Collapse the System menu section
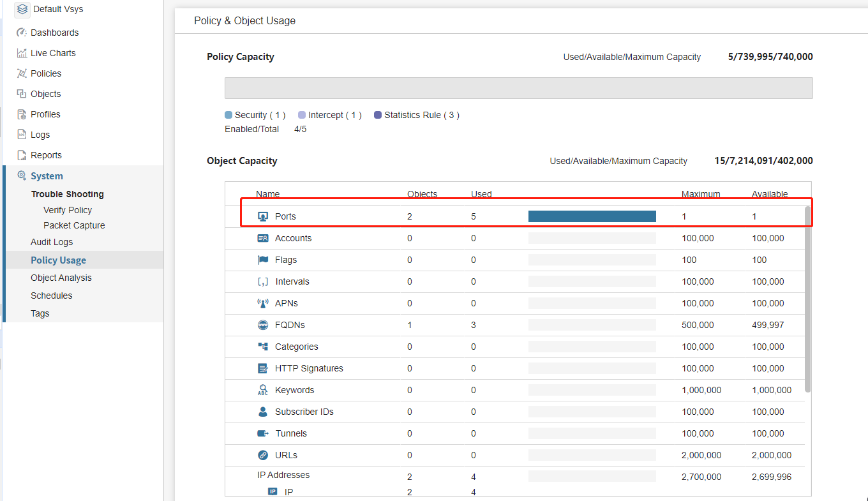 (x=47, y=176)
